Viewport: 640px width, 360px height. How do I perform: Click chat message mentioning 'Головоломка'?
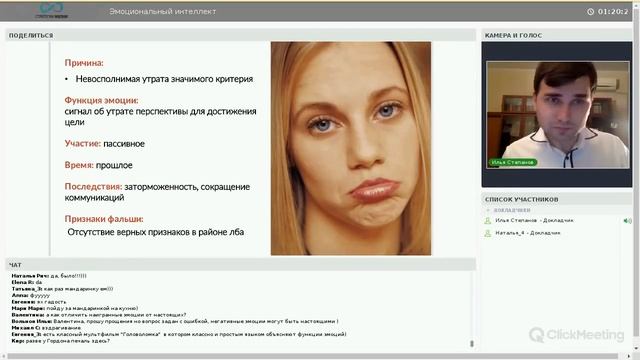pyautogui.click(x=179, y=334)
